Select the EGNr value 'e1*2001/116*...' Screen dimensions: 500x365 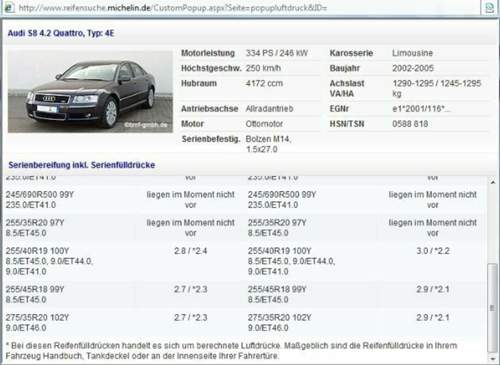tap(421, 109)
